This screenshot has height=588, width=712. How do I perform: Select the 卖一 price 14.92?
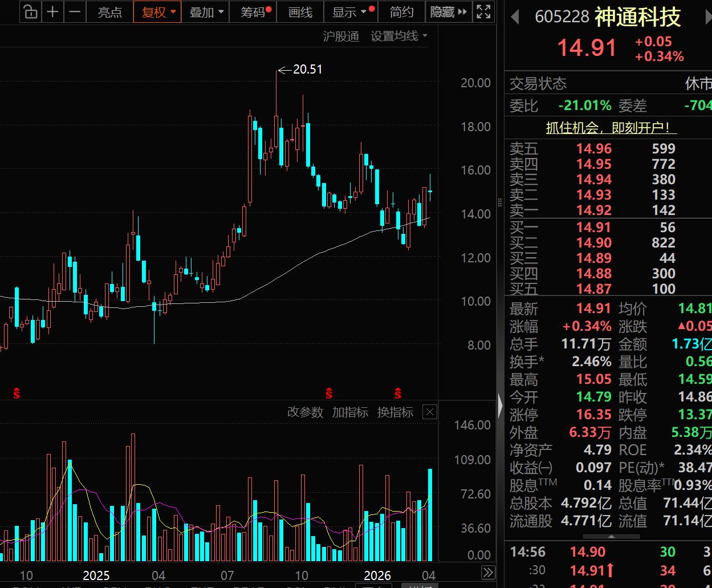593,210
